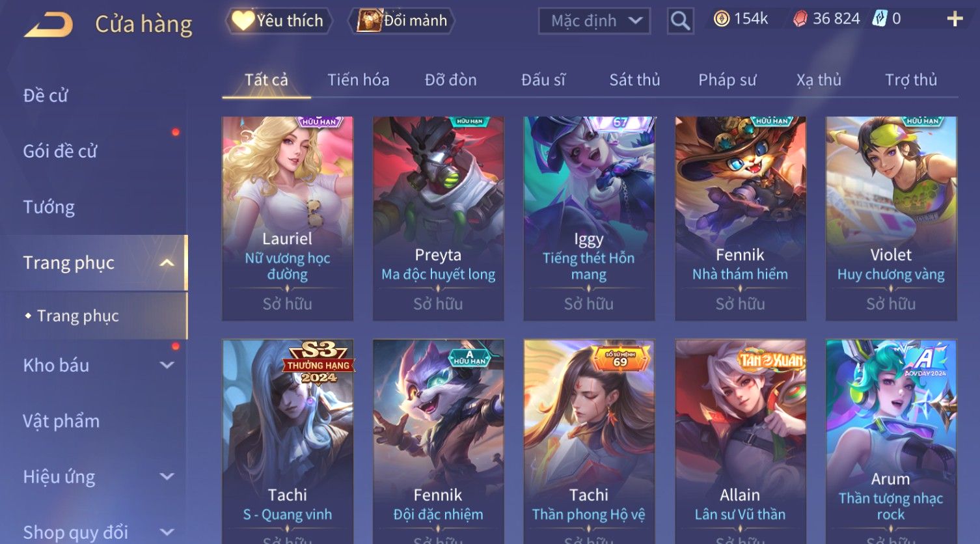Open Gói đề cử in the sidebar
Viewport: 980px width, 544px height.
click(x=60, y=152)
